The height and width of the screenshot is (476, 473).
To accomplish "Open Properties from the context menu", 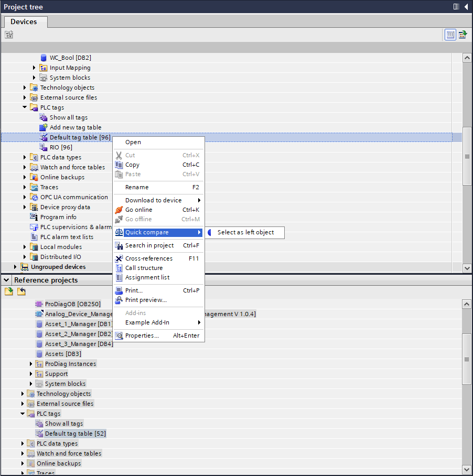I will point(142,336).
